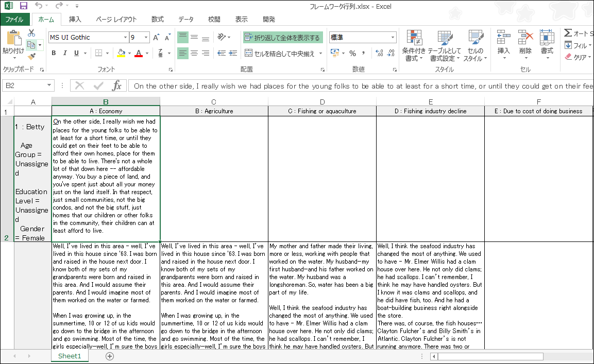Apply percent style format
Screen dimensions: 594x364
pos(353,54)
